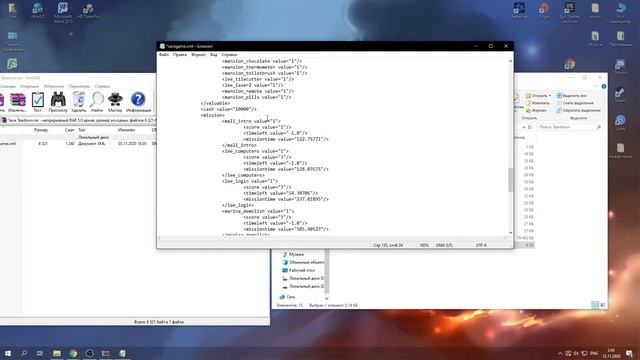Click the Delete trash icon in WinRAR
The width and height of the screenshot is (640, 360).
tap(78, 100)
